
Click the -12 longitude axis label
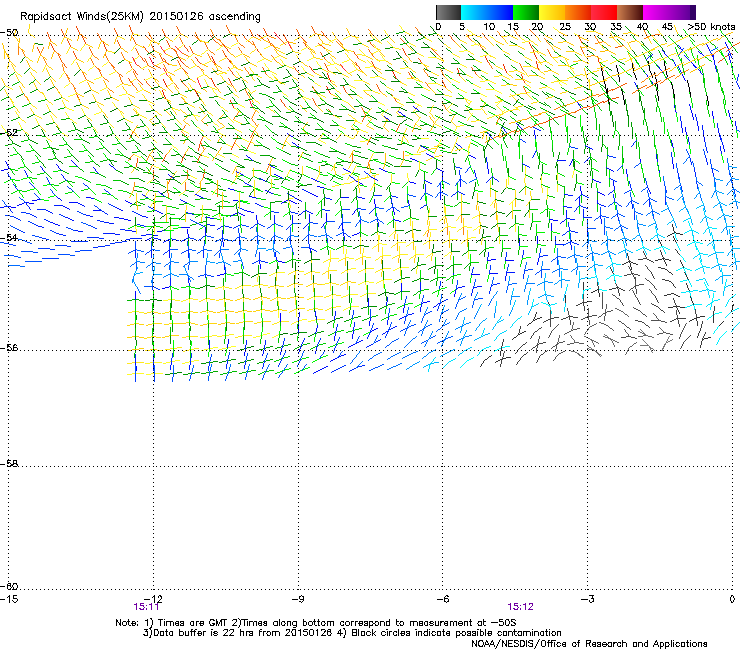(153, 599)
